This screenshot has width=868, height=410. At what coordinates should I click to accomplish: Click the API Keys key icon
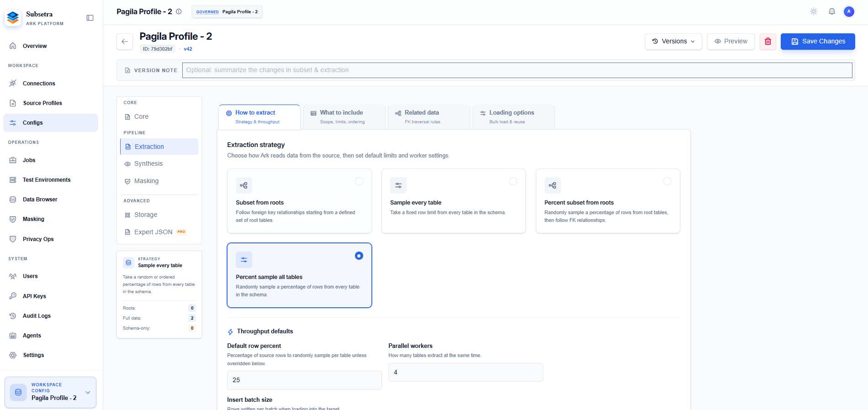pyautogui.click(x=13, y=296)
